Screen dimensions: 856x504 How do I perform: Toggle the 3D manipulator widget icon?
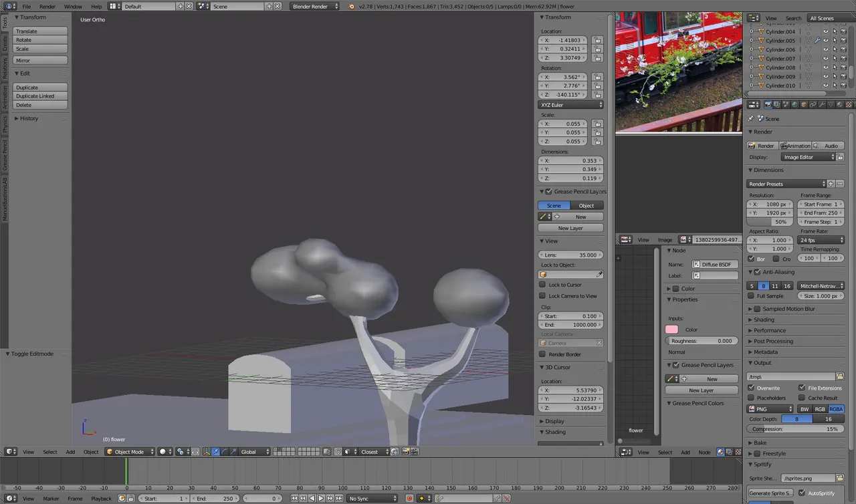(x=206, y=452)
